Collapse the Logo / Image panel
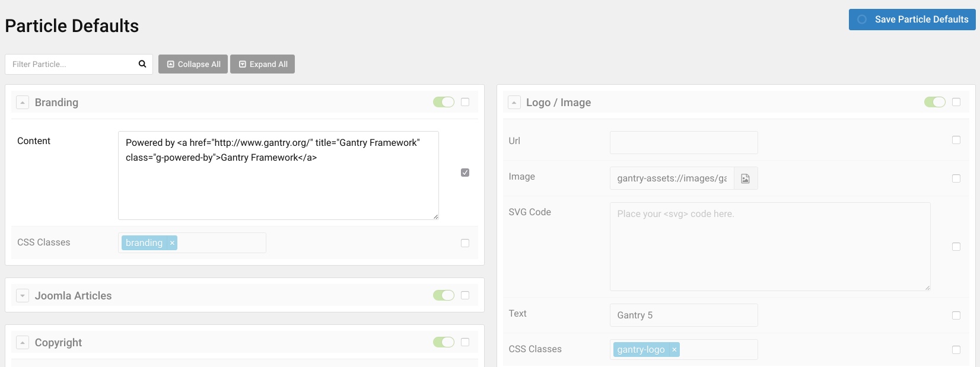The image size is (980, 367). [x=514, y=103]
